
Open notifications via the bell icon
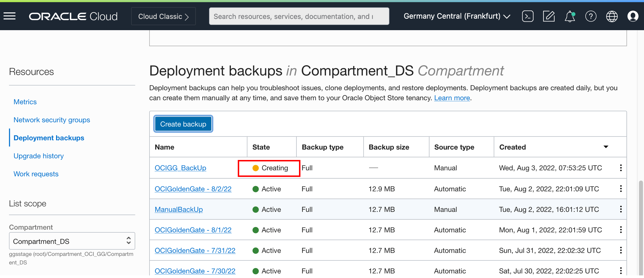570,16
